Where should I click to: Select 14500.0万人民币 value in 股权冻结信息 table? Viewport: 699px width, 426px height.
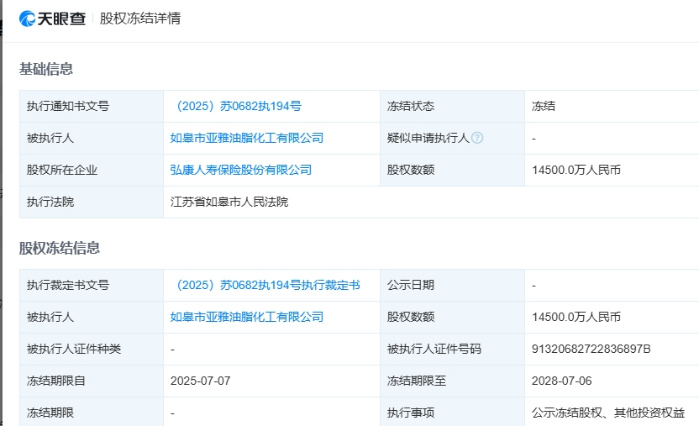pyautogui.click(x=576, y=317)
